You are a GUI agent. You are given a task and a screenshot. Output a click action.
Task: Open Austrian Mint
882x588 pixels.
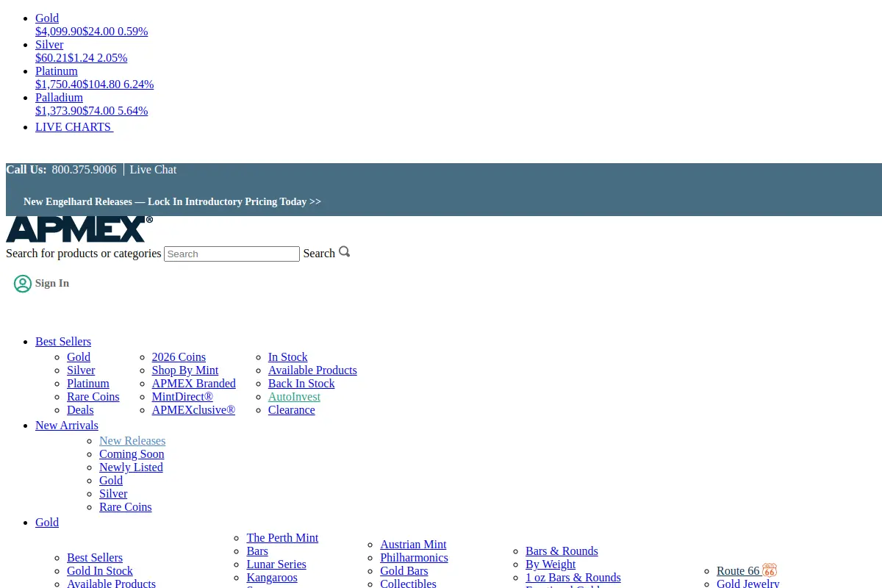[x=413, y=545]
